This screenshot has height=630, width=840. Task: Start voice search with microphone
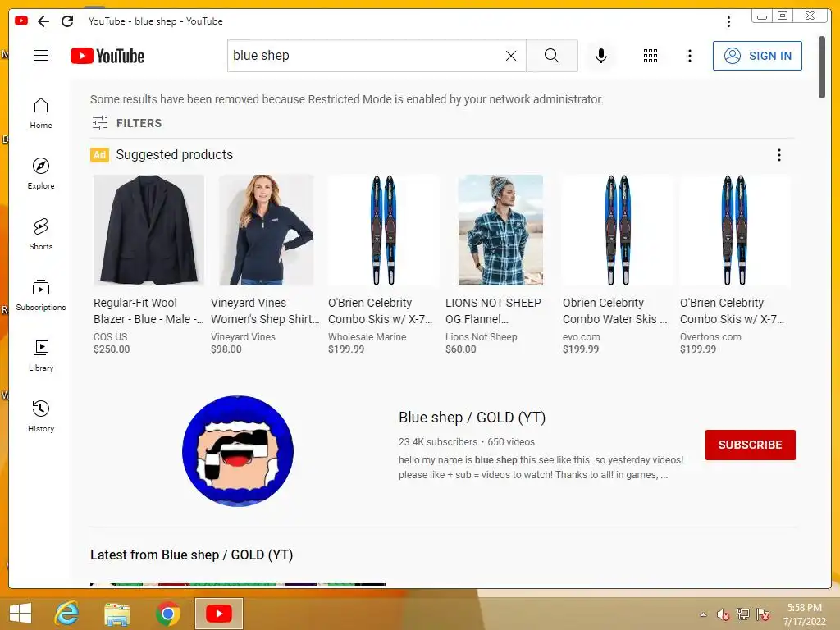(601, 56)
